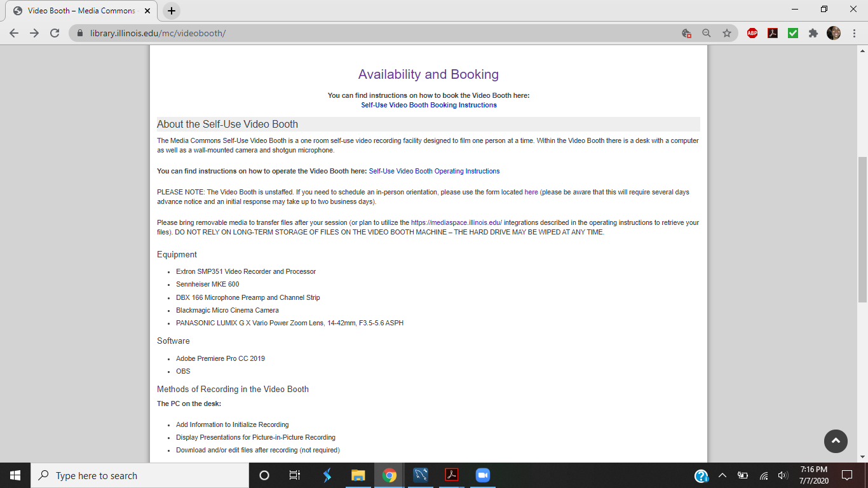868x488 pixels.
Task: Check the battery status icon
Action: click(743, 475)
